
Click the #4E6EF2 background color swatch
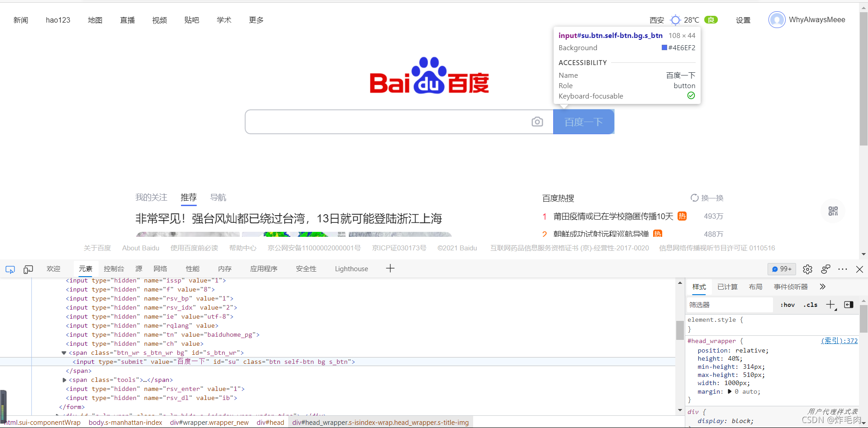pos(664,47)
